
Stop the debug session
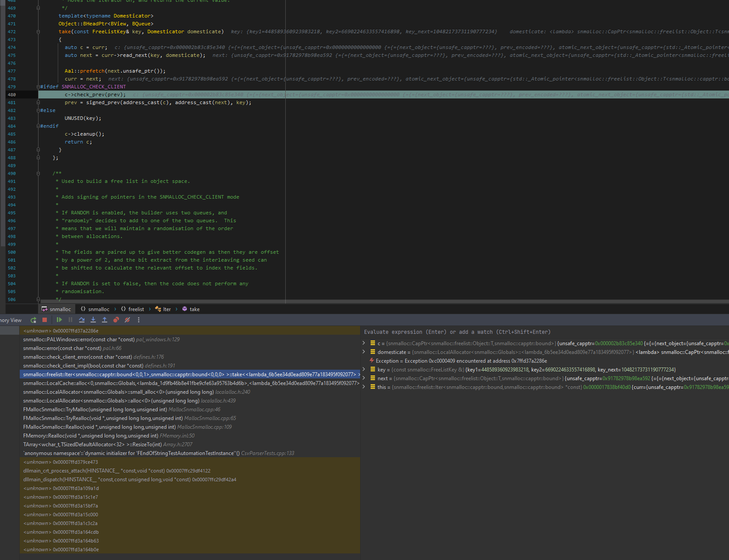(x=45, y=320)
